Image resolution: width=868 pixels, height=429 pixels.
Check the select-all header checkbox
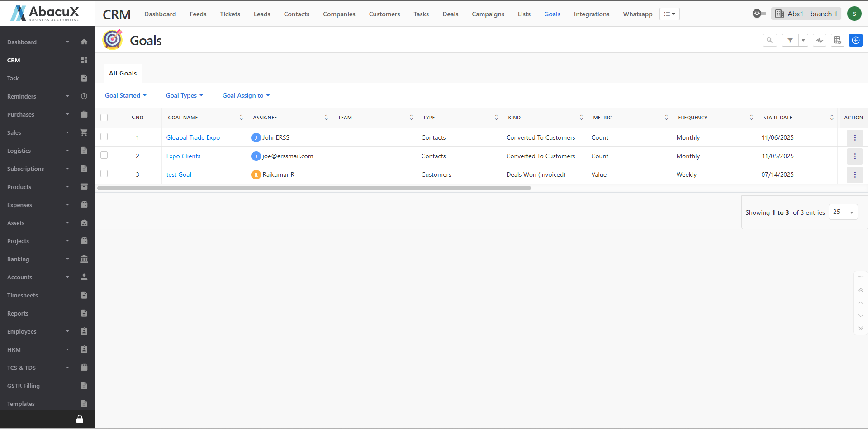coord(104,118)
